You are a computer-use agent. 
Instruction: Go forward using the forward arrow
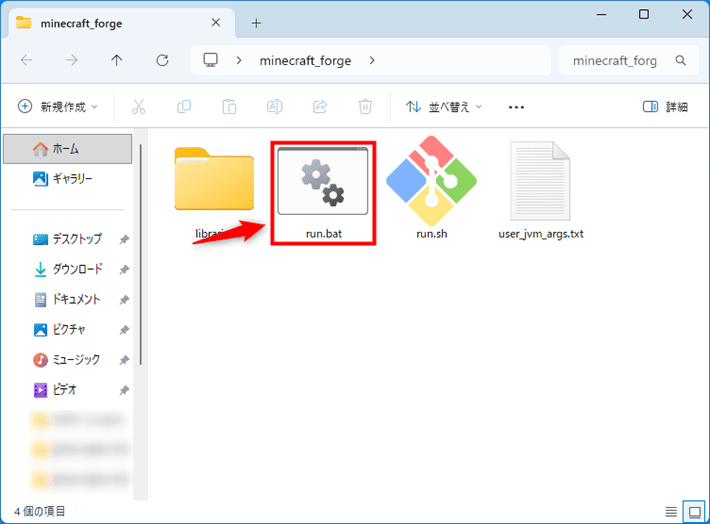[72, 60]
